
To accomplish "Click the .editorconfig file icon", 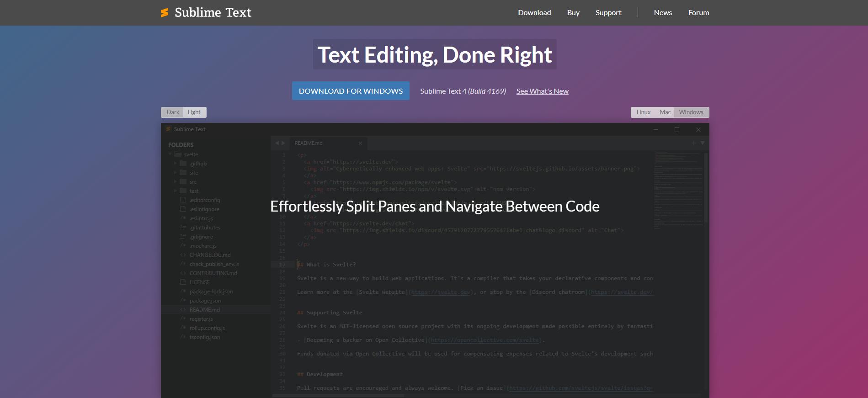I will point(183,200).
